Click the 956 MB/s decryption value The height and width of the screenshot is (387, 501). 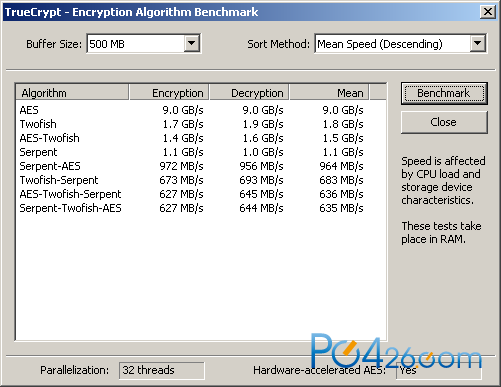261,166
